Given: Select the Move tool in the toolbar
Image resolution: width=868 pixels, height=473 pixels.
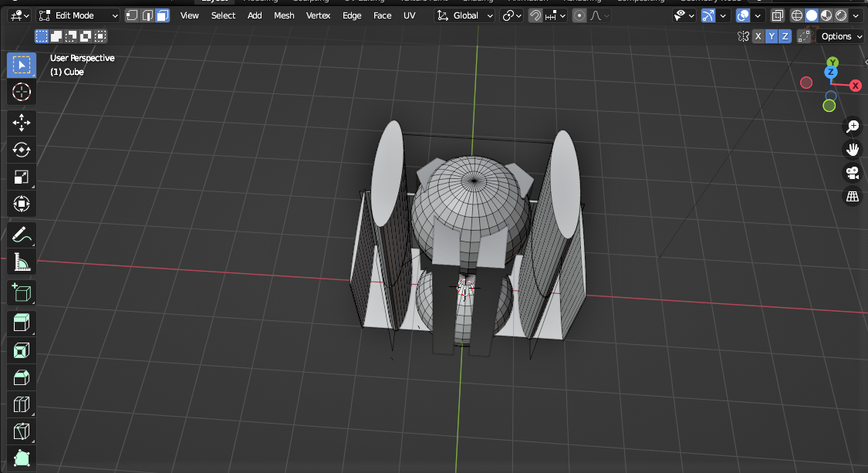Looking at the screenshot, I should [21, 122].
